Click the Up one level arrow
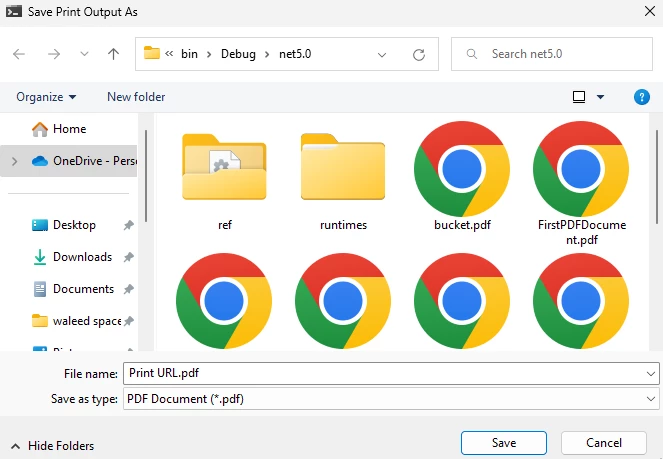 (x=114, y=54)
